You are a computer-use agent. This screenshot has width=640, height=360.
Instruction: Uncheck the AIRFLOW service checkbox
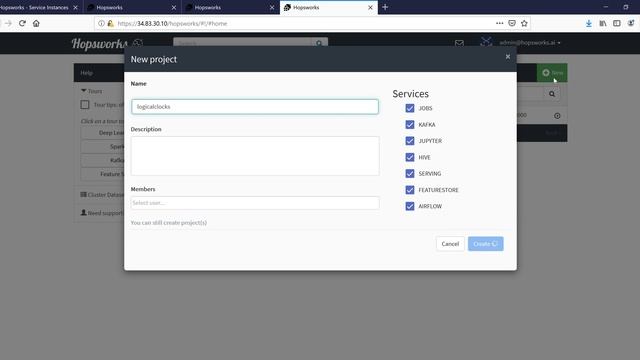pyautogui.click(x=410, y=206)
